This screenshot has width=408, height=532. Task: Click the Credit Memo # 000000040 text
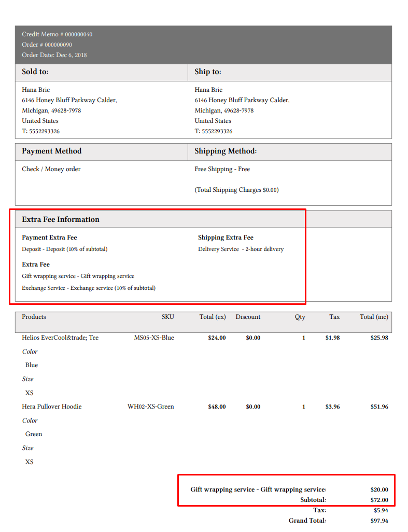coord(57,34)
